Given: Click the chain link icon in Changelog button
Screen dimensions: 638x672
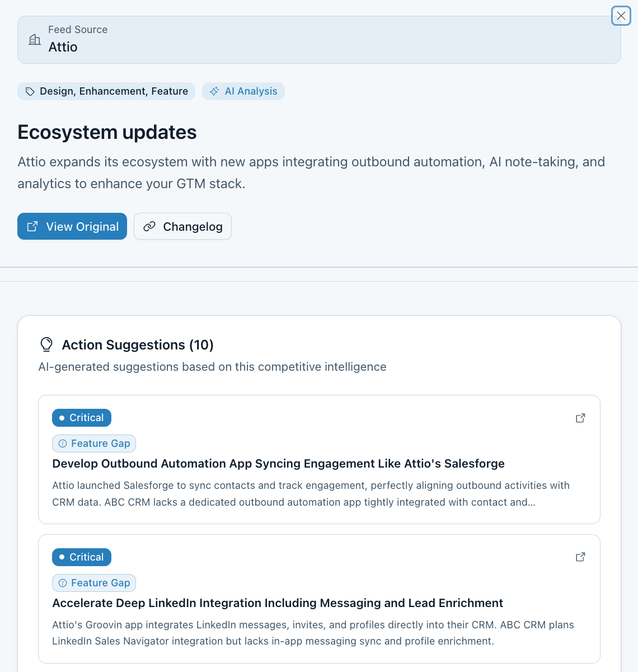Looking at the screenshot, I should (x=149, y=226).
